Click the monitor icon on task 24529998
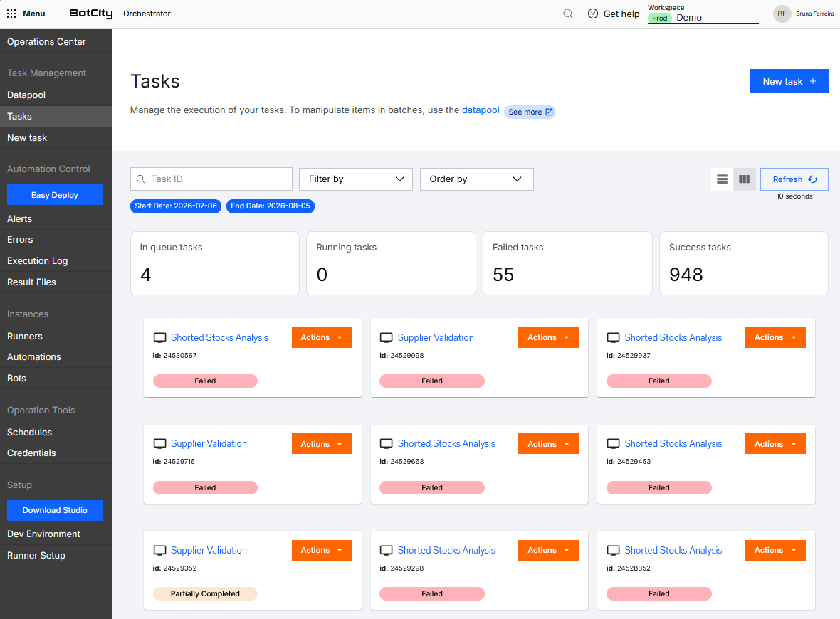Image resolution: width=840 pixels, height=619 pixels. [387, 338]
